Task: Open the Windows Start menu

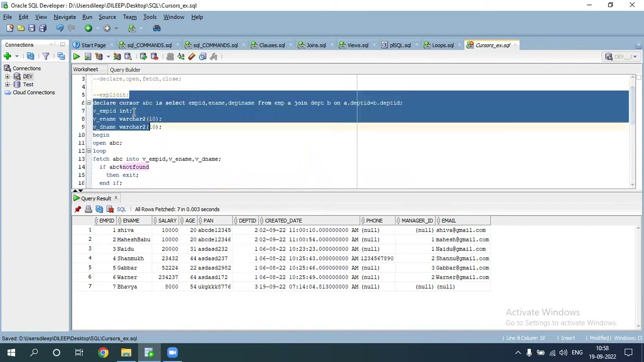Action: pos(11,352)
